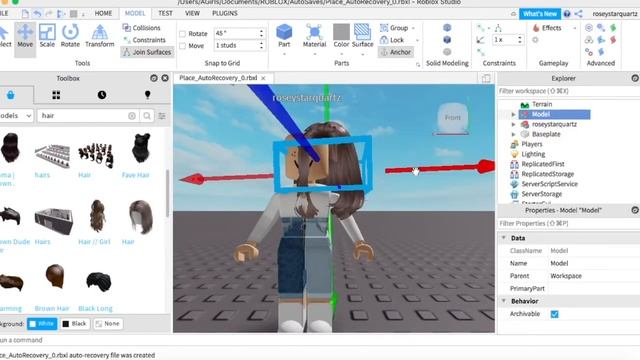Screen dimensions: 640x360
Task: Open the part Color swatch
Action: pos(341,31)
